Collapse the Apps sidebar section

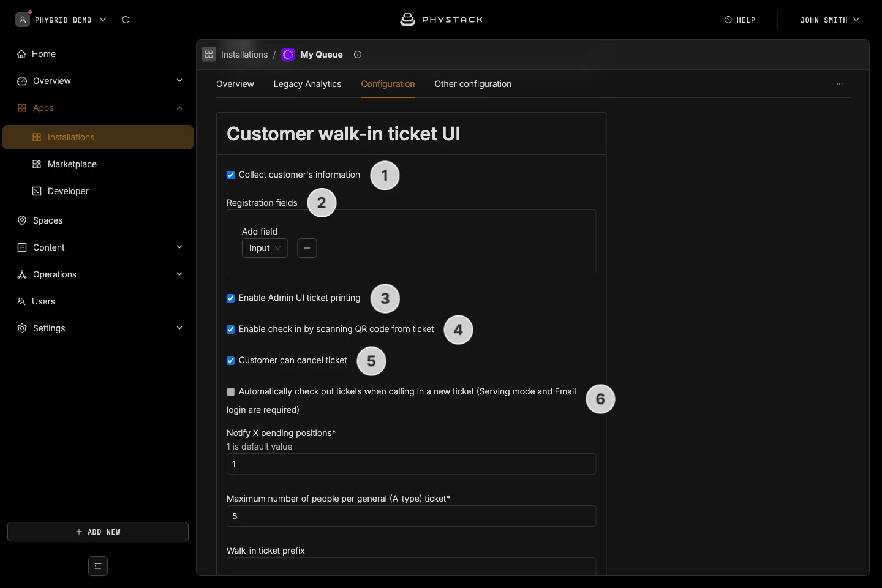pos(179,108)
